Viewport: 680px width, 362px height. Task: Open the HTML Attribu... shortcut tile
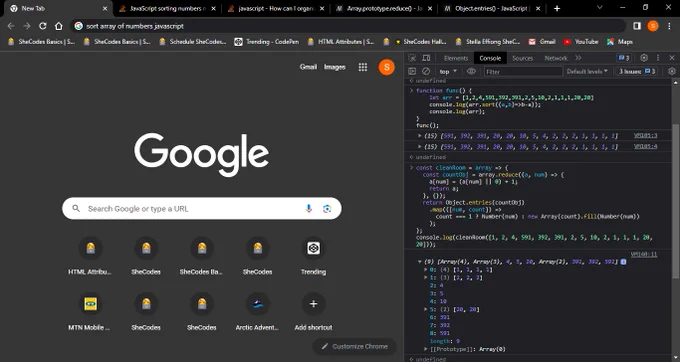(90, 257)
